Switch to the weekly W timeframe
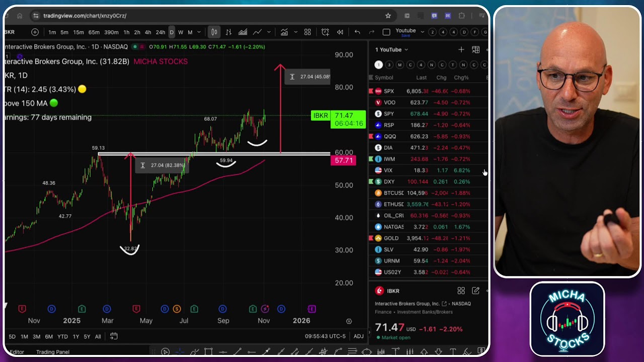Screen dimensions: 644x362 click(181, 32)
